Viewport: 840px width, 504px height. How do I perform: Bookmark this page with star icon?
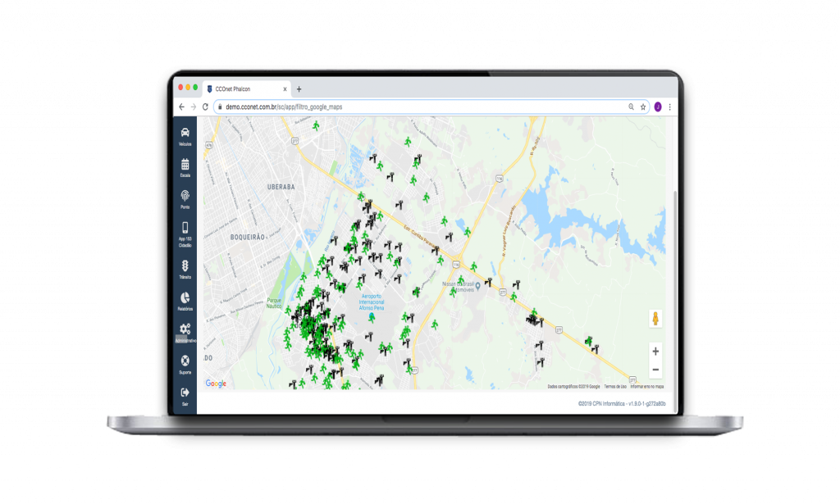[x=643, y=107]
